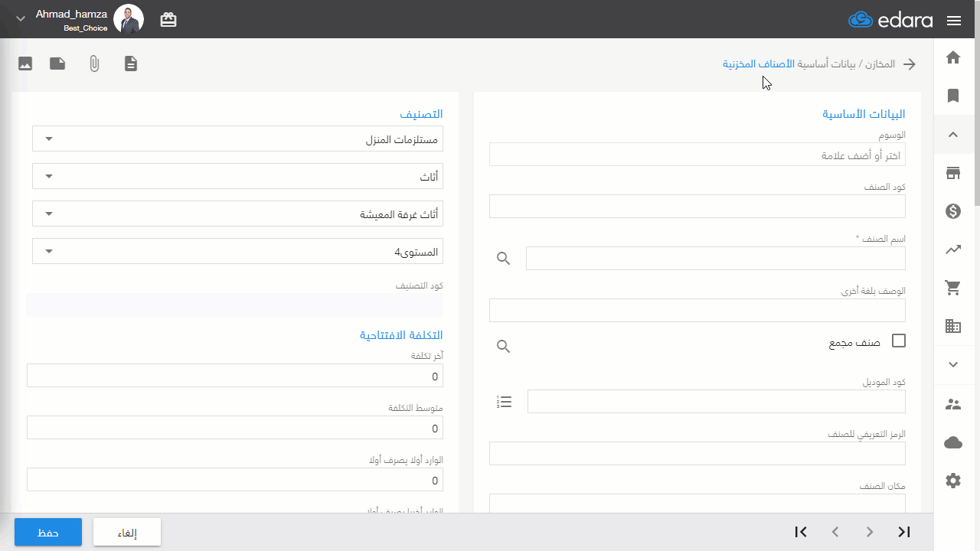Go to next record arrow
The height and width of the screenshot is (551, 980).
point(869,532)
